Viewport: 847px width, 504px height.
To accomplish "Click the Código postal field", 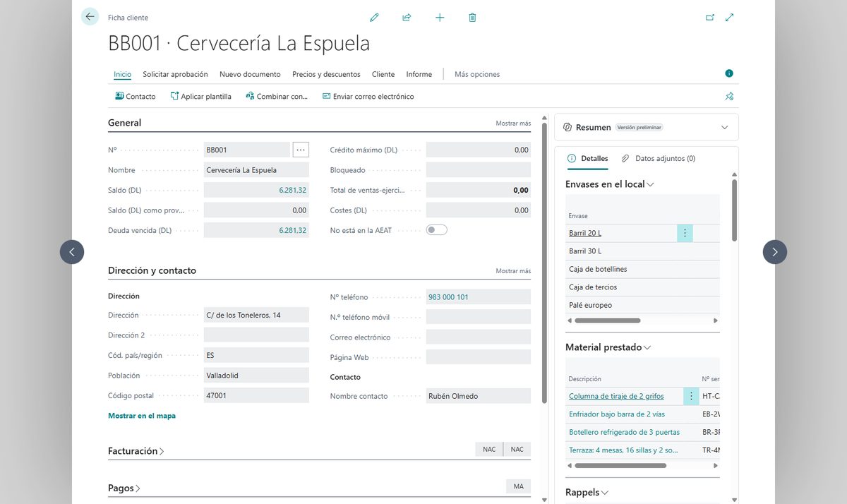I will [256, 395].
